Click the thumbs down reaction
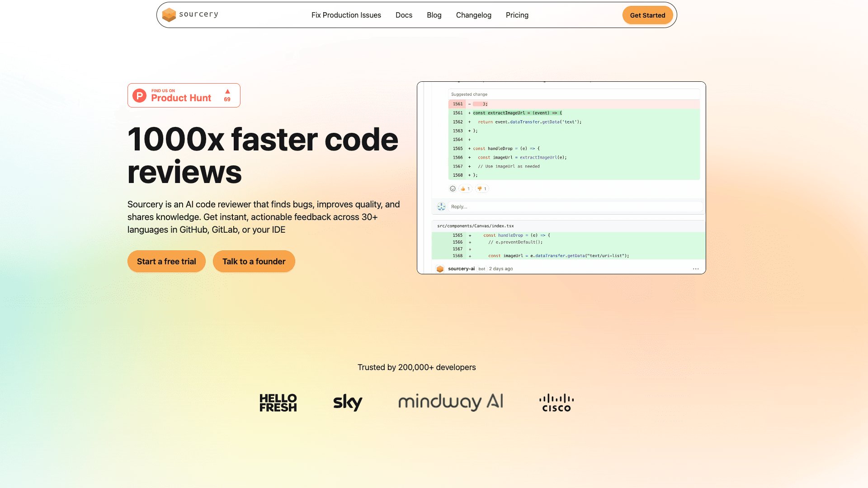The width and height of the screenshot is (868, 488). pos(482,189)
